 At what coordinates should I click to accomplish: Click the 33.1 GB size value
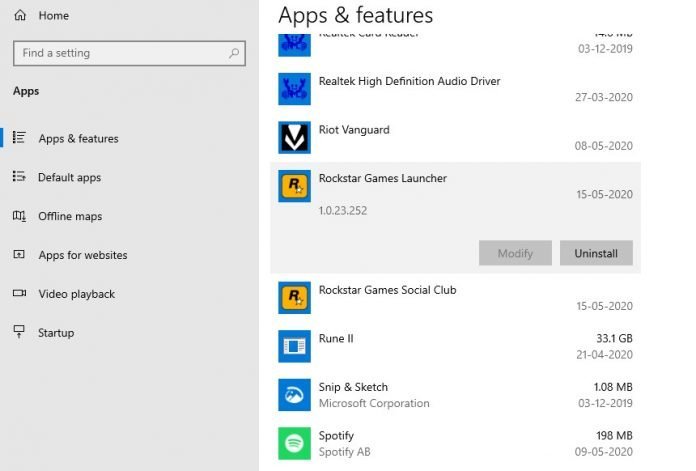tap(614, 338)
